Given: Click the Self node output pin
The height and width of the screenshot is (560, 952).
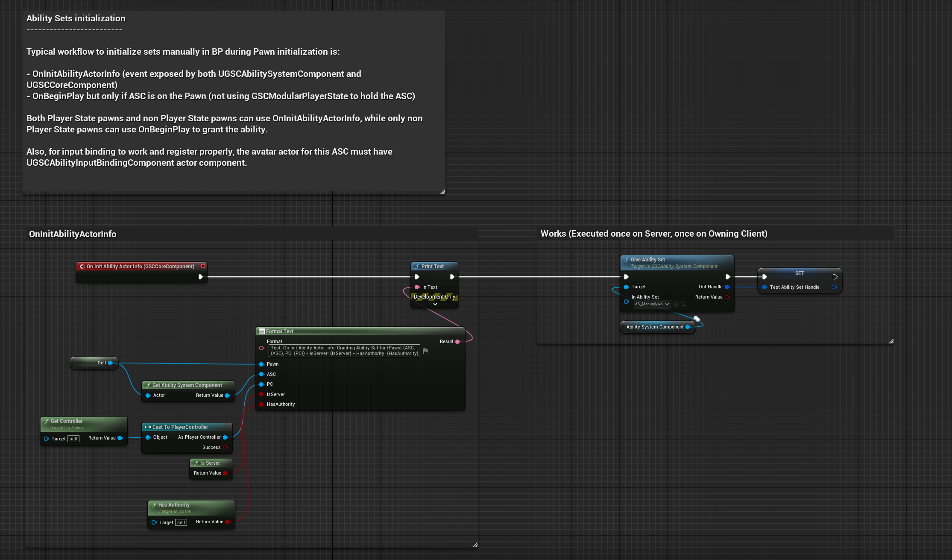Looking at the screenshot, I should (x=111, y=363).
